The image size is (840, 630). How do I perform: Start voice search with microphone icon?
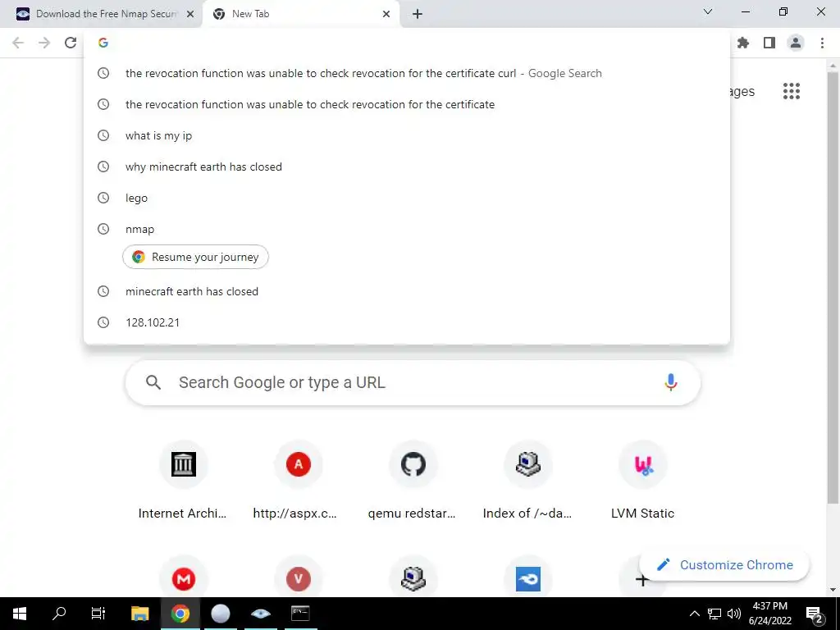pos(671,382)
